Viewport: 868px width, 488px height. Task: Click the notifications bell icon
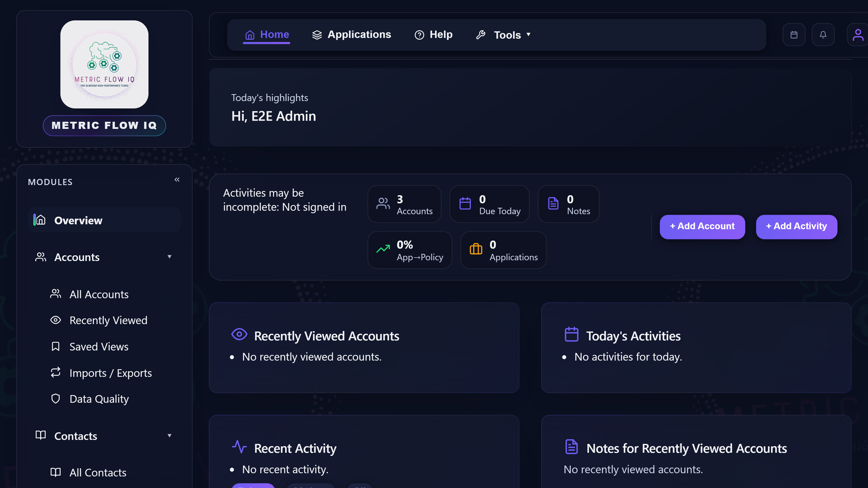coord(823,35)
